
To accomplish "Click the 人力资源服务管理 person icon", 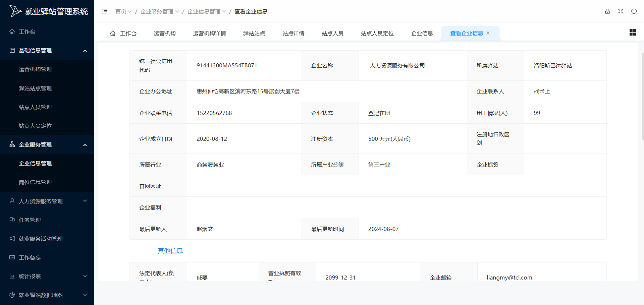I will [12, 201].
